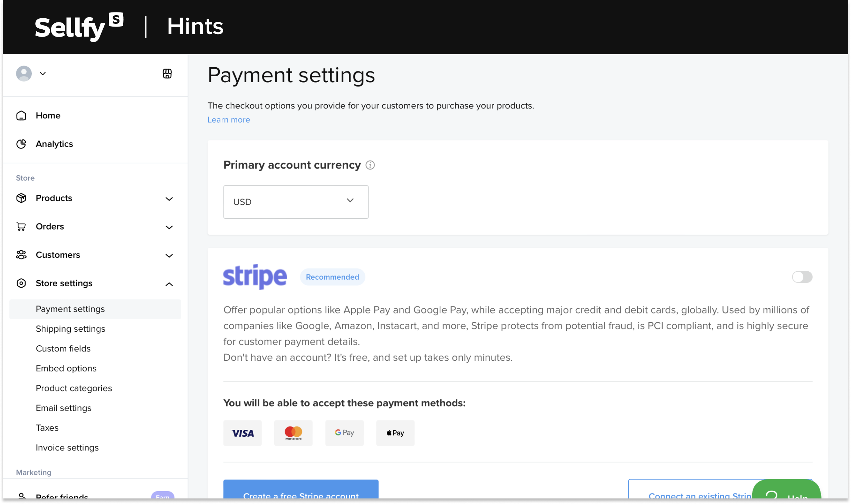Open the primary account currency dropdown

pyautogui.click(x=296, y=202)
